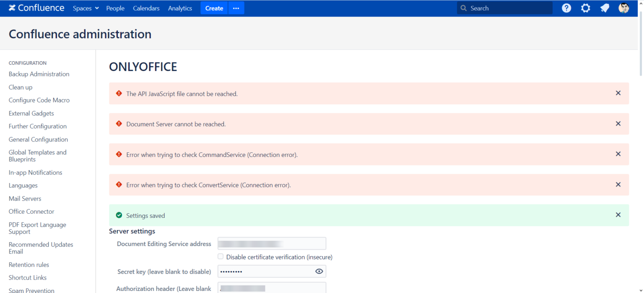Click the ellipsis icon beside Create
The image size is (644, 293).
(x=236, y=8)
